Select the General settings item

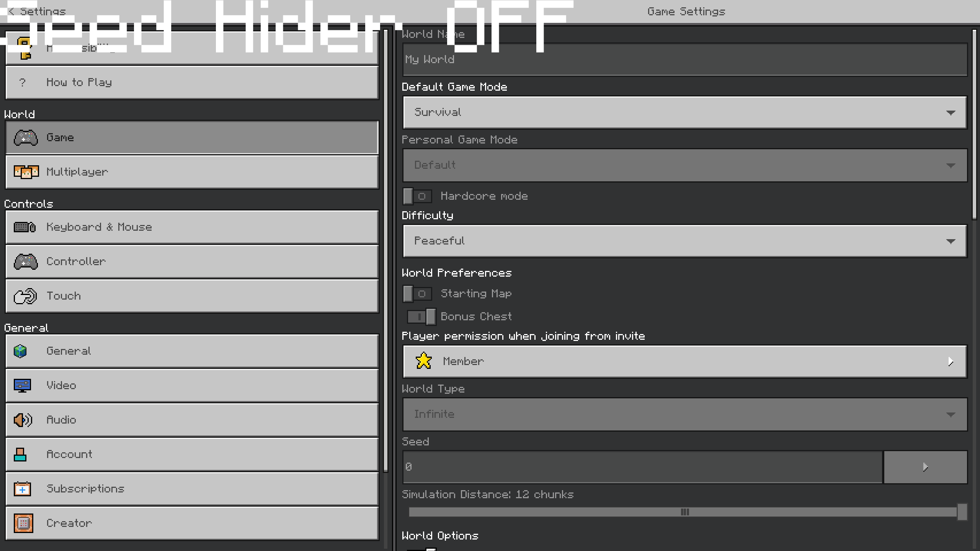coord(191,351)
